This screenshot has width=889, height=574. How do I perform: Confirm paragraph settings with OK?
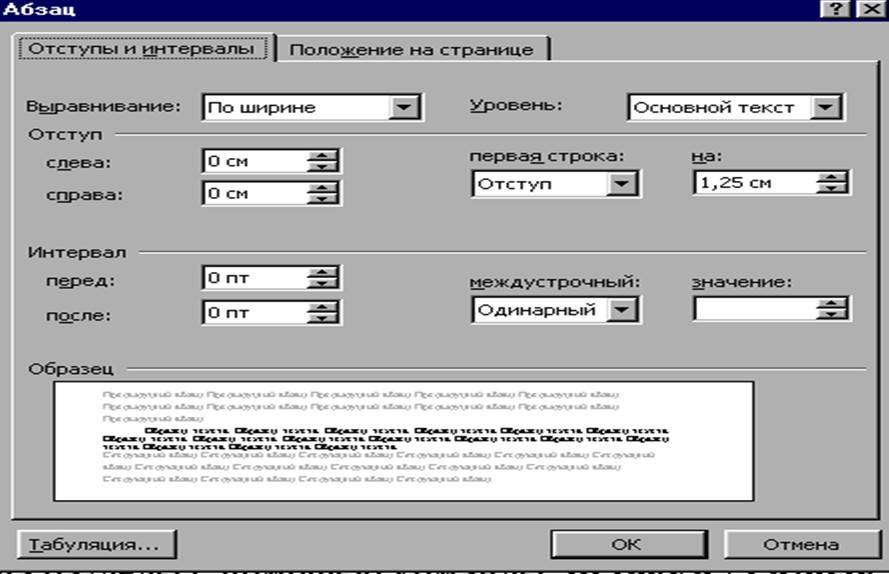tap(629, 545)
